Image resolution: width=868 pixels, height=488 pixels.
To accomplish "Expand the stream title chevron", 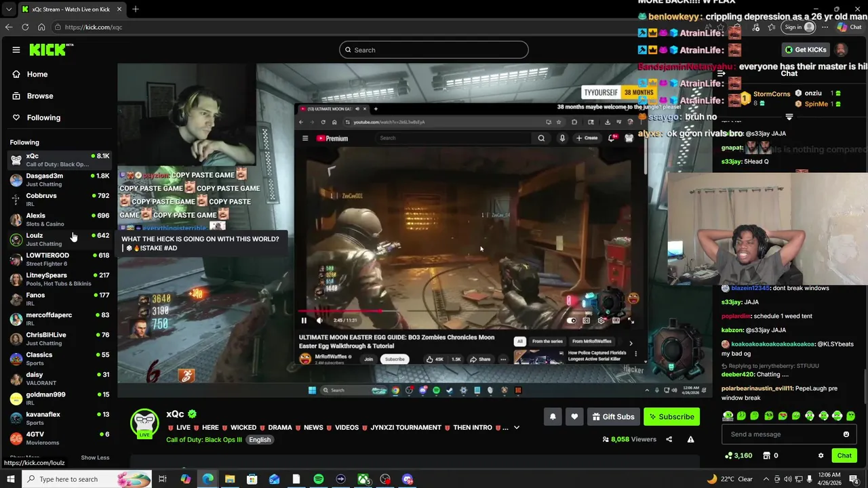I will (x=516, y=428).
